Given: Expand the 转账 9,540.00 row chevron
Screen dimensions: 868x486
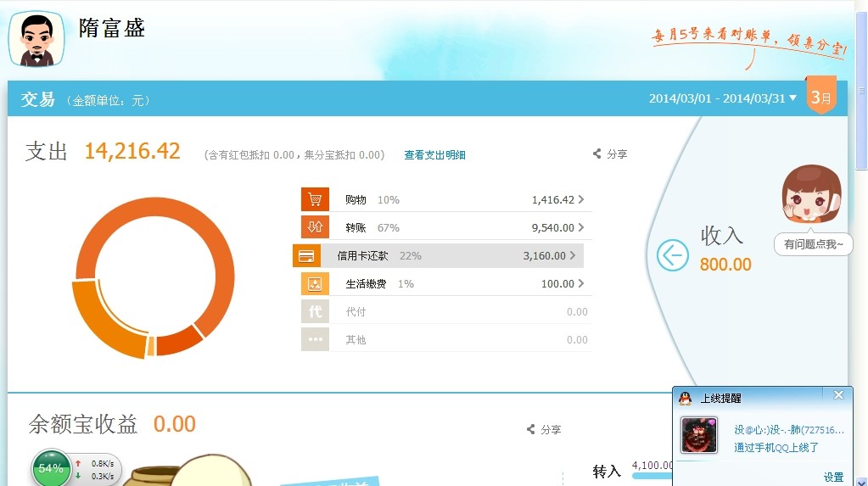Looking at the screenshot, I should click(581, 227).
